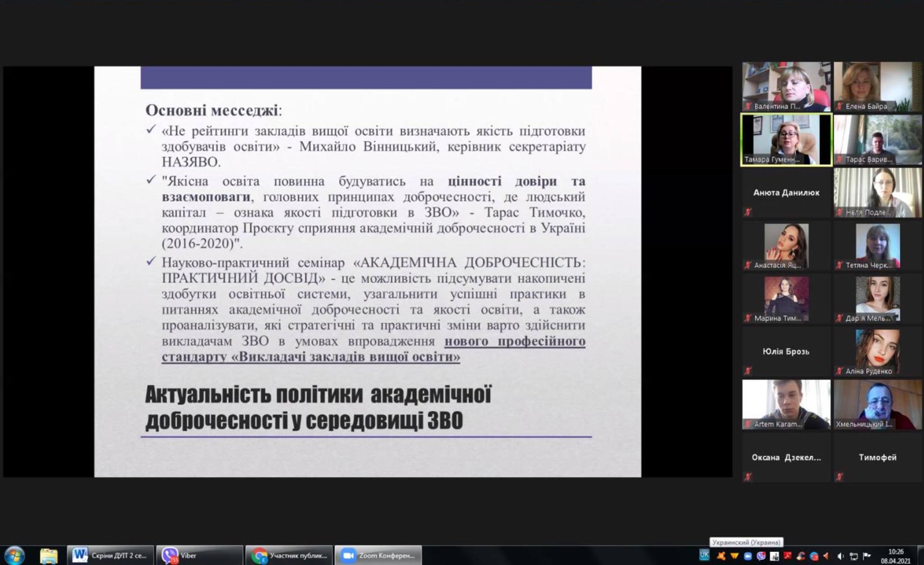This screenshot has height=565, width=924.
Task: Select Тамара Гуменн video thumbnail
Action: pyautogui.click(x=786, y=139)
